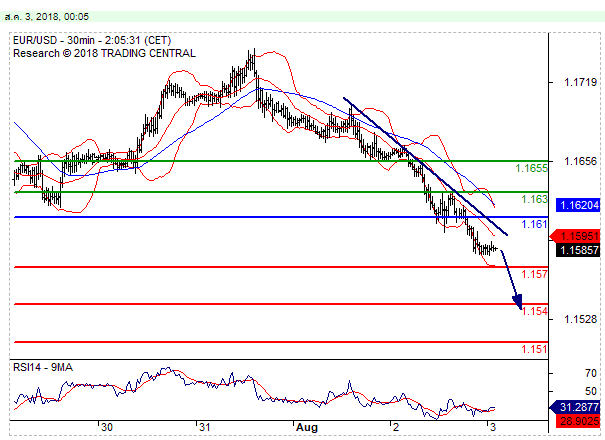Click the '31' date marker on time axis
The width and height of the screenshot is (605, 440).
coord(204,427)
